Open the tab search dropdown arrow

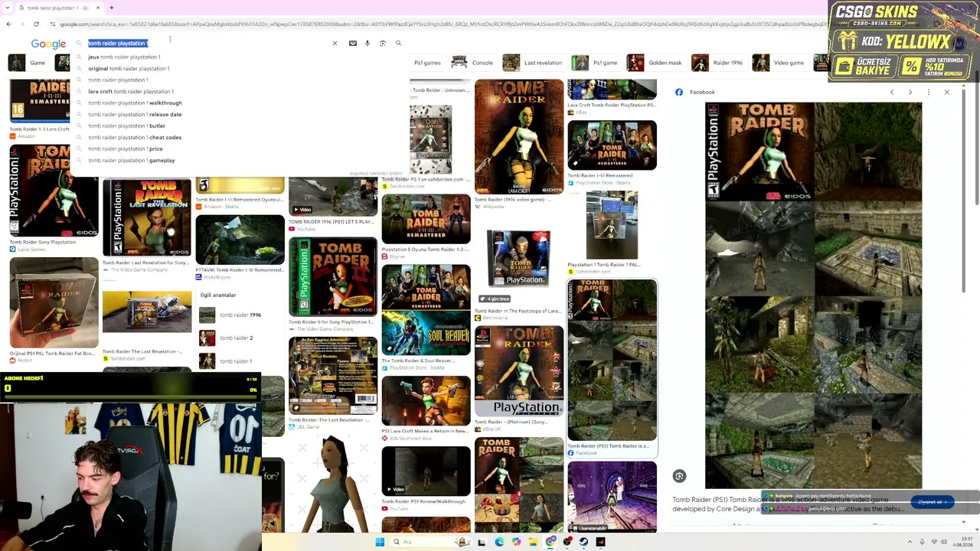point(8,8)
